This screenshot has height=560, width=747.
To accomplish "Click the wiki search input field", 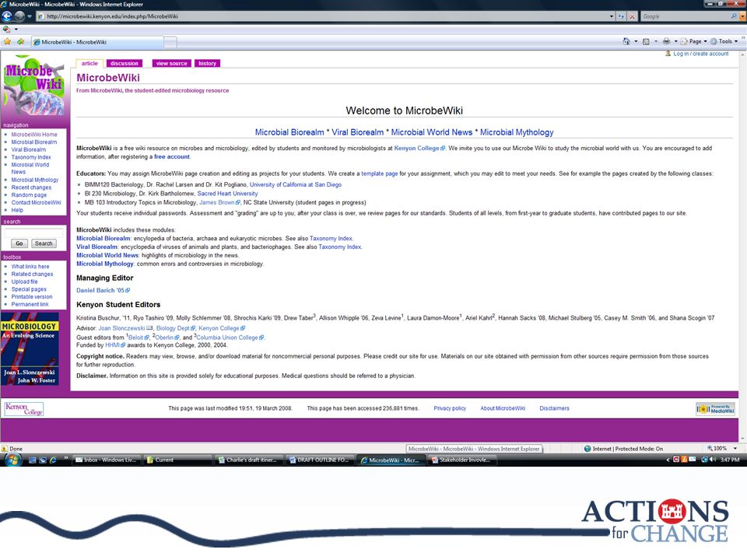I will tap(33, 233).
